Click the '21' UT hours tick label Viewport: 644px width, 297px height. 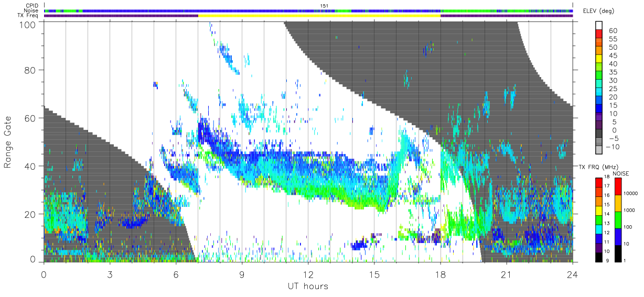coord(507,274)
